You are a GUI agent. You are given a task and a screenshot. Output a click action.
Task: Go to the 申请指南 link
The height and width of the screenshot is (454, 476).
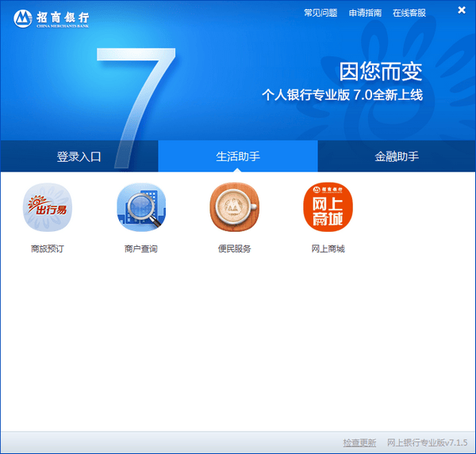click(x=365, y=13)
